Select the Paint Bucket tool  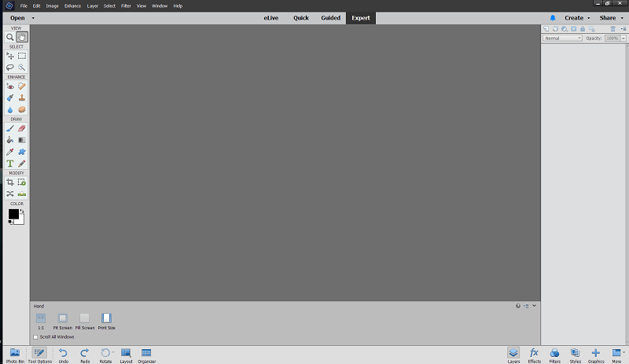[x=10, y=140]
